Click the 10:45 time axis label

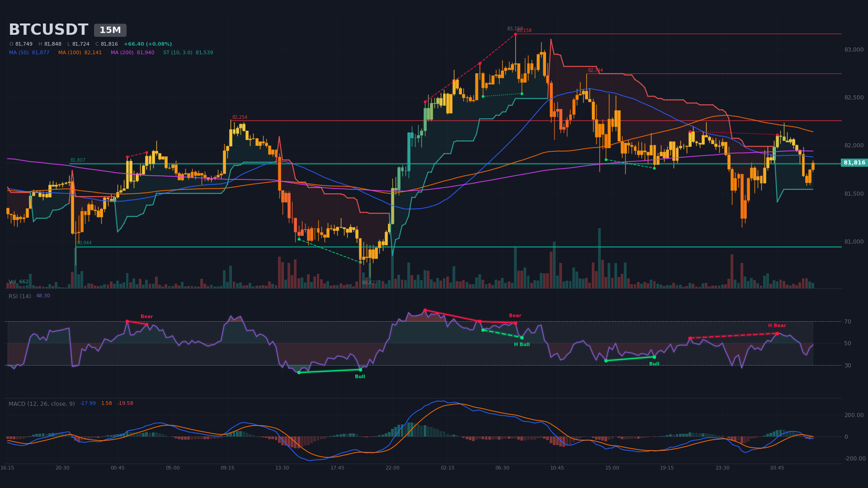pos(557,468)
